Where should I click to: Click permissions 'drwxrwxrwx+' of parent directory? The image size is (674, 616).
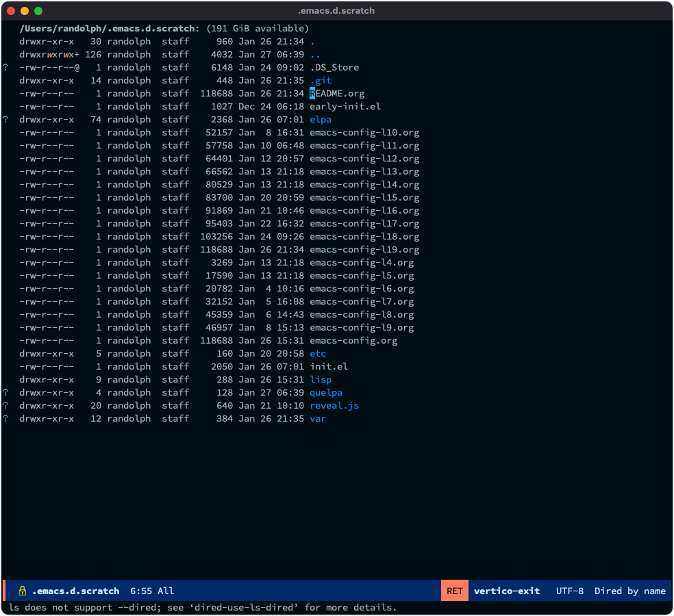pos(49,55)
